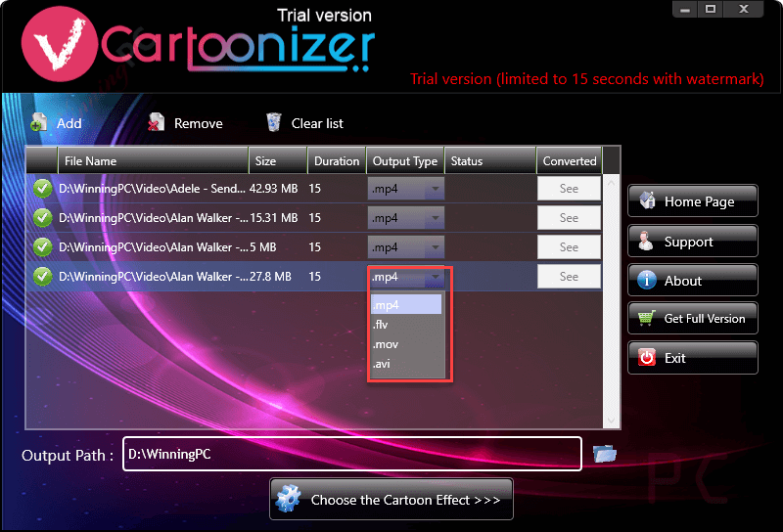Open the About button
This screenshot has height=532, width=783.
click(x=693, y=280)
